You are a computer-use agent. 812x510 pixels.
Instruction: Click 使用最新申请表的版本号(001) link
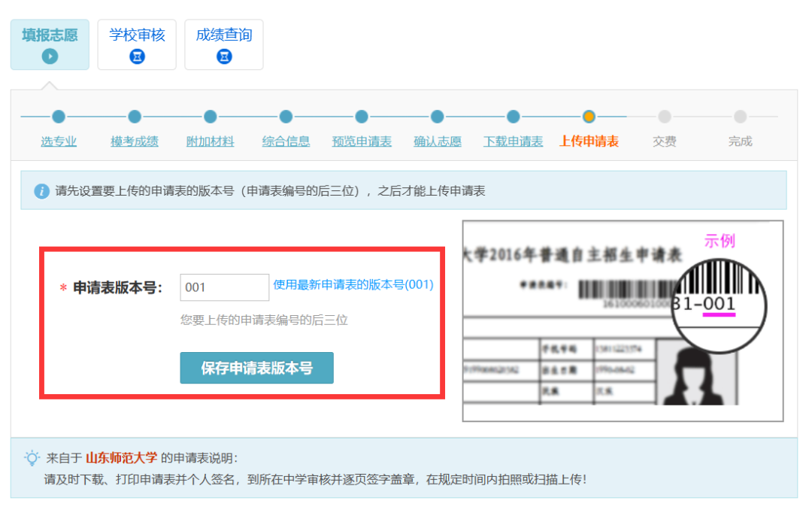[353, 285]
